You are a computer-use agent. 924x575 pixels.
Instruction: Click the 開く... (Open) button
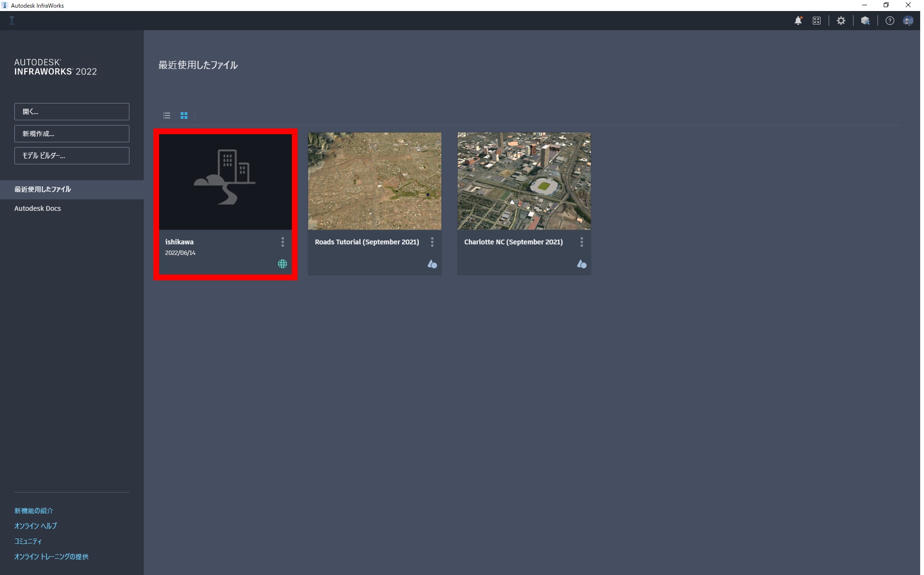[x=72, y=112]
